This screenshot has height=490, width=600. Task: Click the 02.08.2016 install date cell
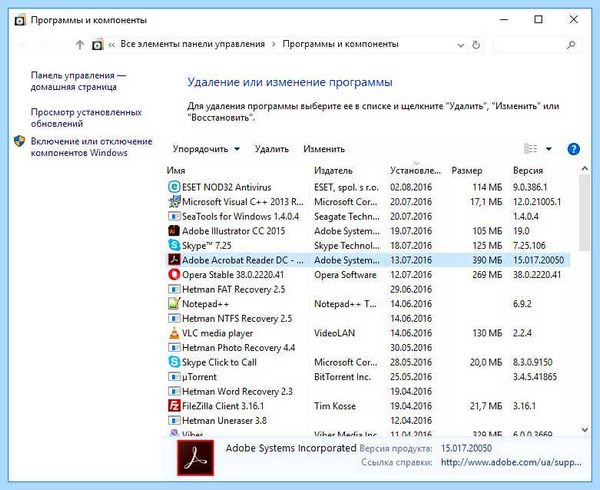coord(411,187)
